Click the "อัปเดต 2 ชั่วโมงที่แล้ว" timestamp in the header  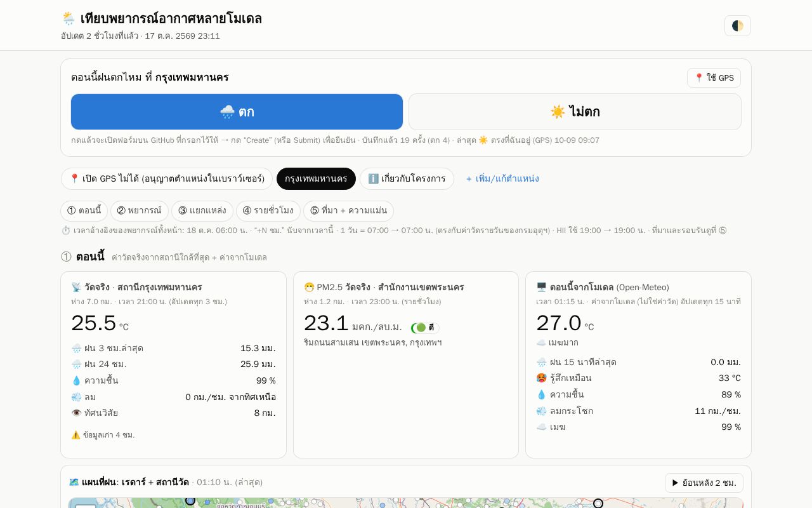99,36
